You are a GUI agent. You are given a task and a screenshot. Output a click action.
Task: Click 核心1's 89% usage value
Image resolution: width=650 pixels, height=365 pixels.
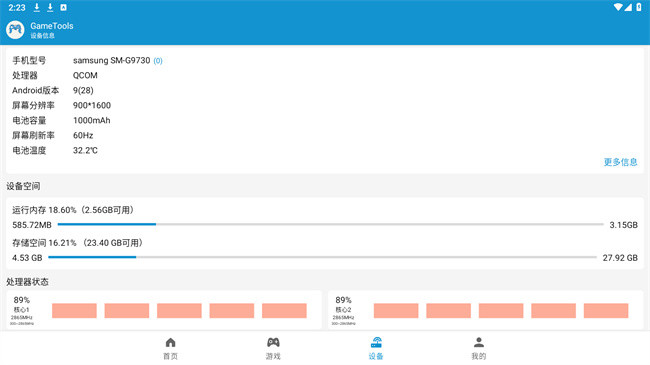click(22, 300)
